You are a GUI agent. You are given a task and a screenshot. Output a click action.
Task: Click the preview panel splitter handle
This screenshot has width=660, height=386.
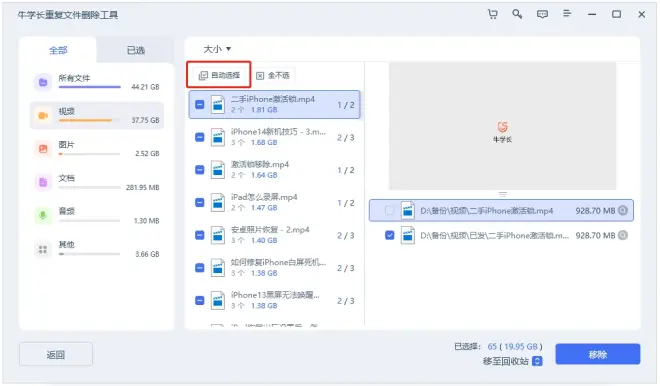point(503,194)
